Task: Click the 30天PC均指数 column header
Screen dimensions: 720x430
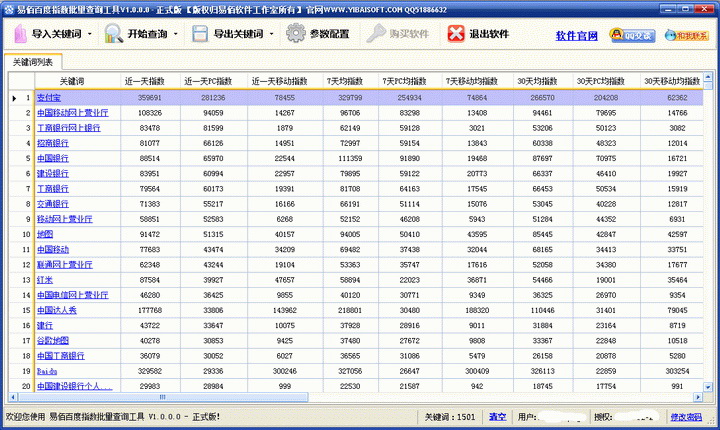Action: (x=601, y=81)
